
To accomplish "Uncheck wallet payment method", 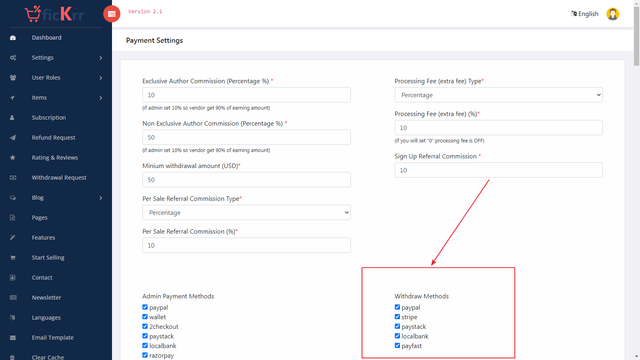I will pos(145,317).
